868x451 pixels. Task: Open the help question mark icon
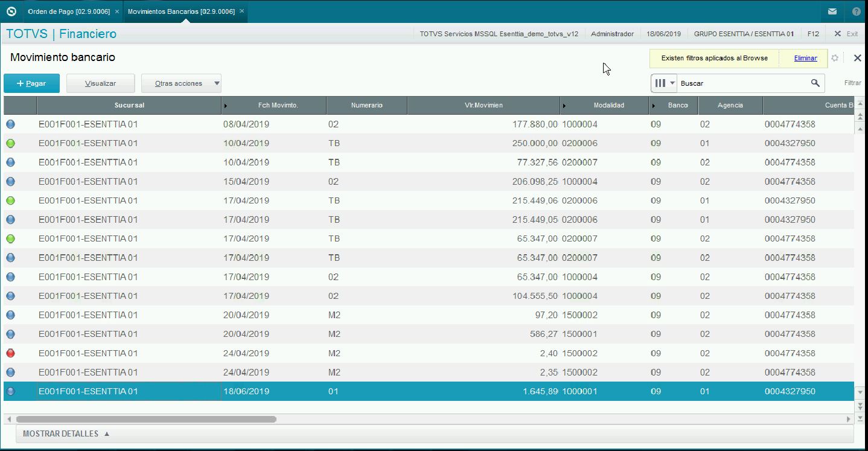coord(857,11)
